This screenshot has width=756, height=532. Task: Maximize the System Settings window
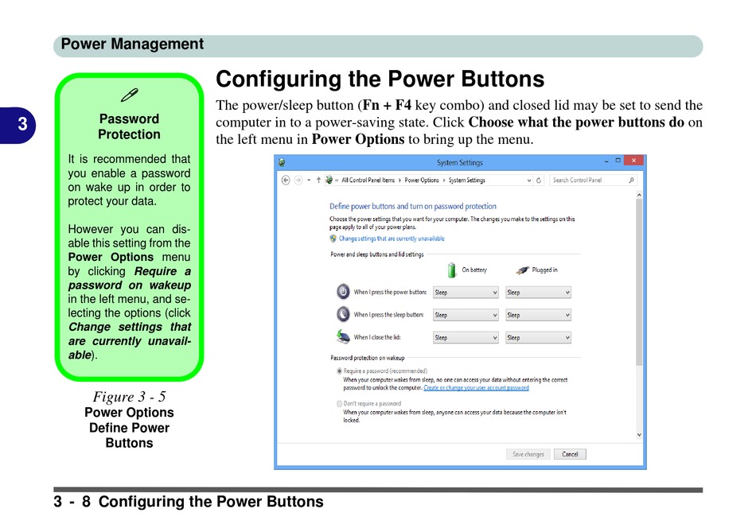618,161
